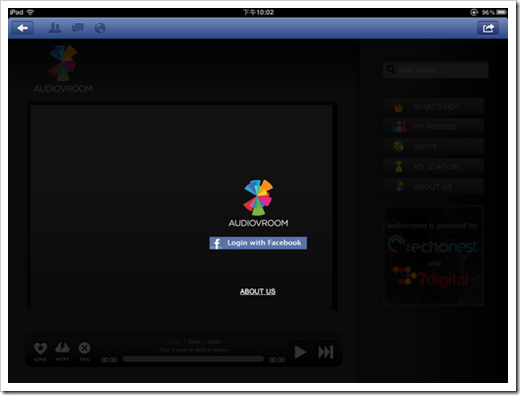The width and height of the screenshot is (520, 395).
Task: Open the friend requests icon
Action: 55,28
